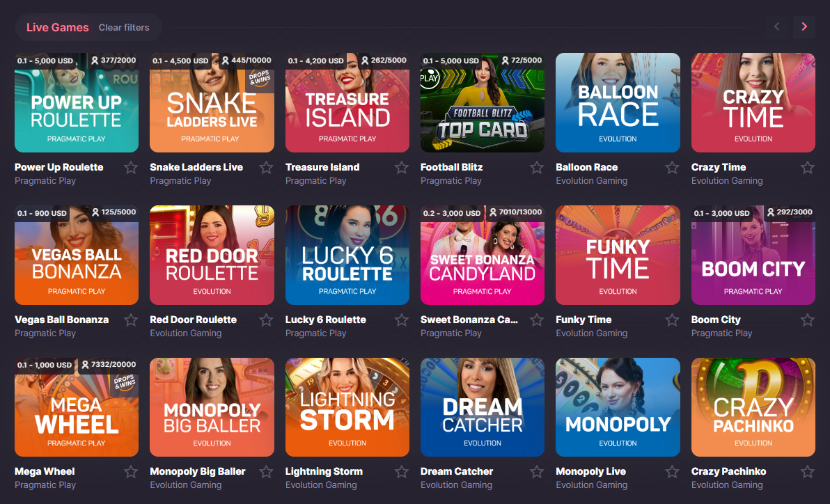Add Football Blitz to favorites star
Viewport: 830px width, 504px height.
(537, 168)
